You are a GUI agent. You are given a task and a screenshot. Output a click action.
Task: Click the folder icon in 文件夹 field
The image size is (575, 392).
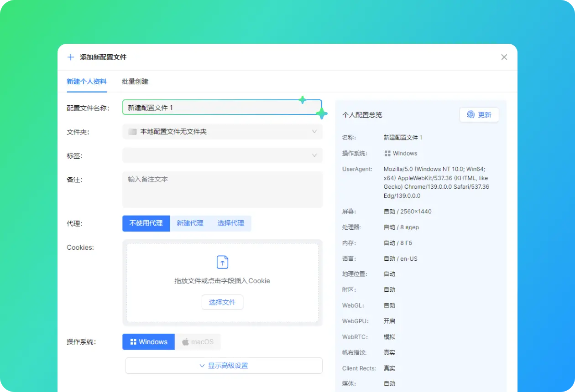[x=133, y=132]
